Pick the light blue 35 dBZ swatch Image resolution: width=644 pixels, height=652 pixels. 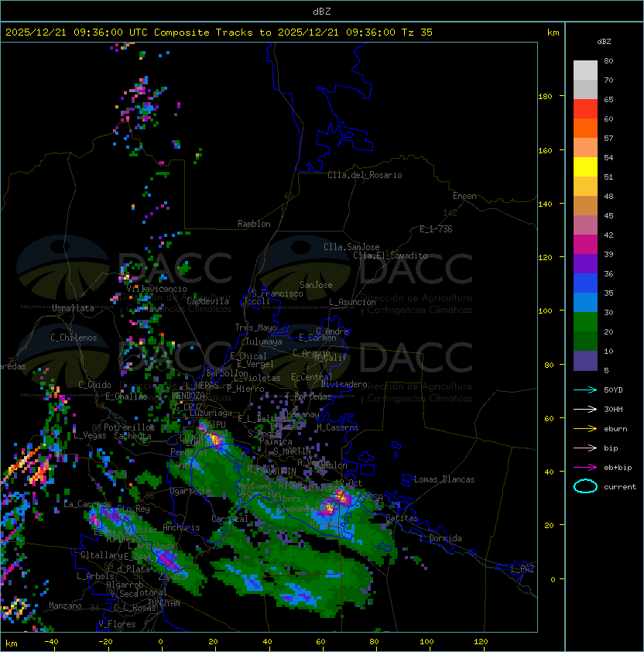coord(585,303)
